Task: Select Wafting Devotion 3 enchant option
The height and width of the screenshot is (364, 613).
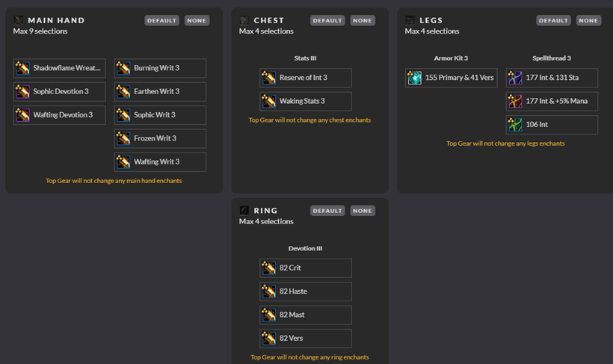Action: point(59,115)
